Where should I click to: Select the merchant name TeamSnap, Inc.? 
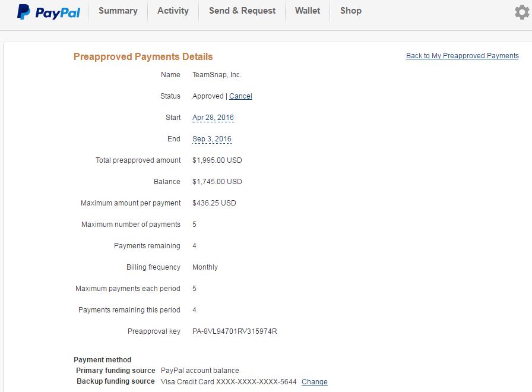pos(217,75)
